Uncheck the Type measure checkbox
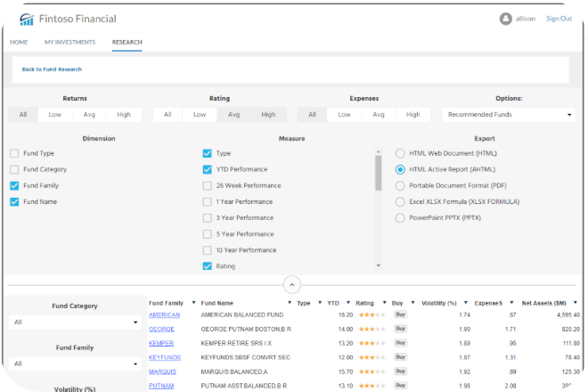Image resolution: width=588 pixels, height=392 pixels. pyautogui.click(x=207, y=153)
